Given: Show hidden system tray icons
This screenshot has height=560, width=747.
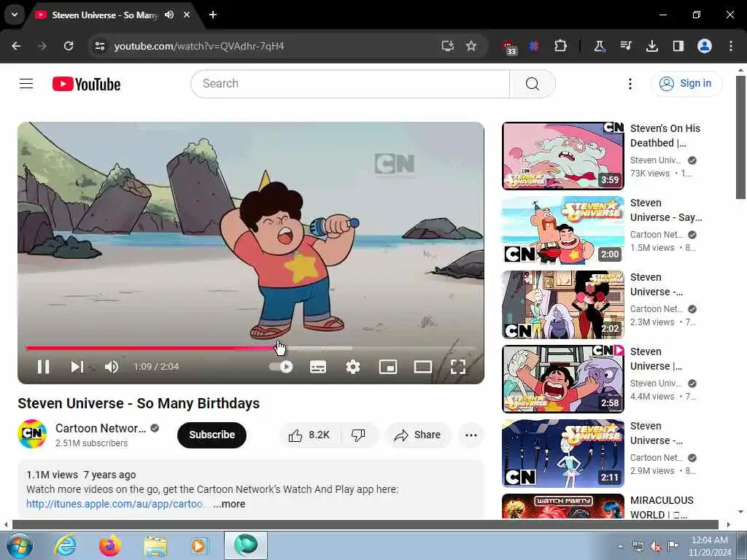Looking at the screenshot, I should pos(620,546).
